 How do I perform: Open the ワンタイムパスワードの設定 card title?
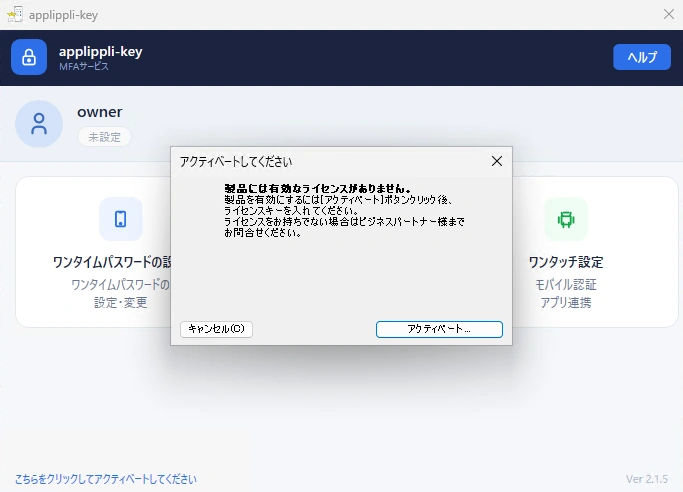pyautogui.click(x=112, y=262)
